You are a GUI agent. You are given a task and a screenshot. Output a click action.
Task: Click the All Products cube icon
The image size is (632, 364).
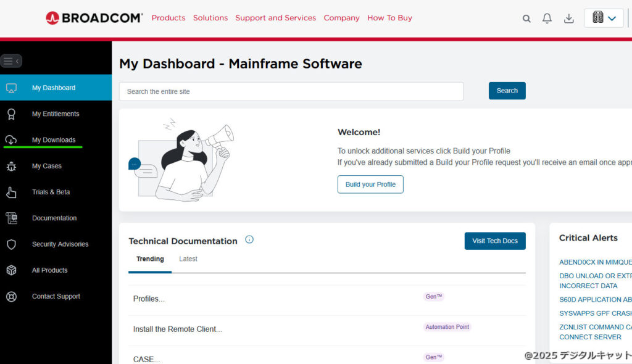(x=11, y=270)
